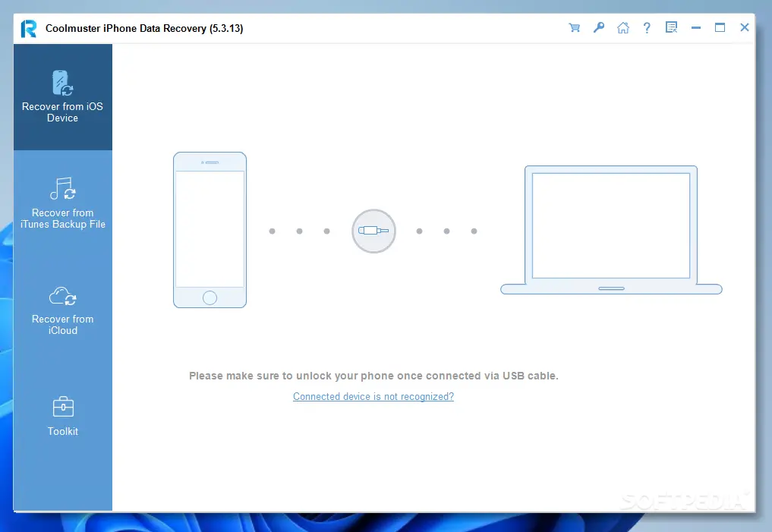
Task: Click the key register icon
Action: tap(599, 27)
